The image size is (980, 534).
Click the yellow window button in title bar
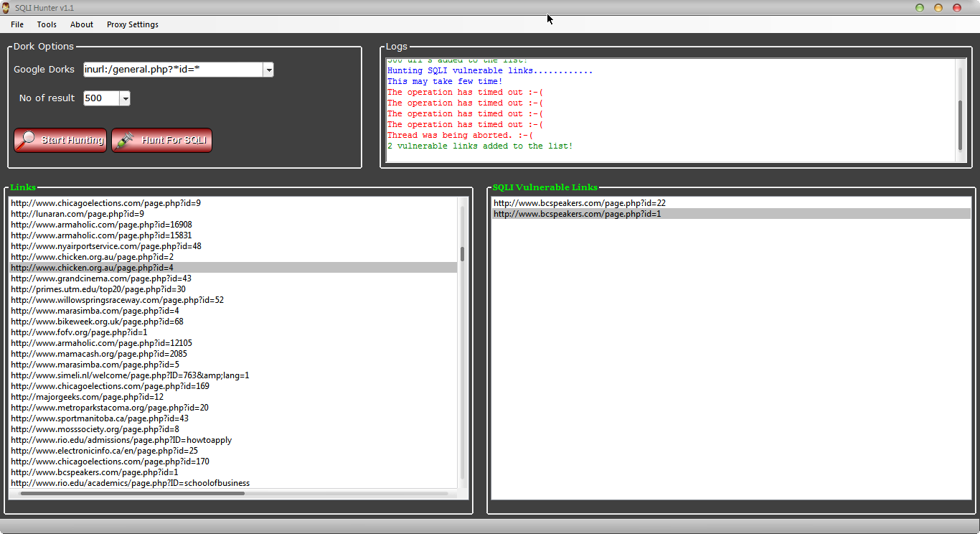[938, 8]
